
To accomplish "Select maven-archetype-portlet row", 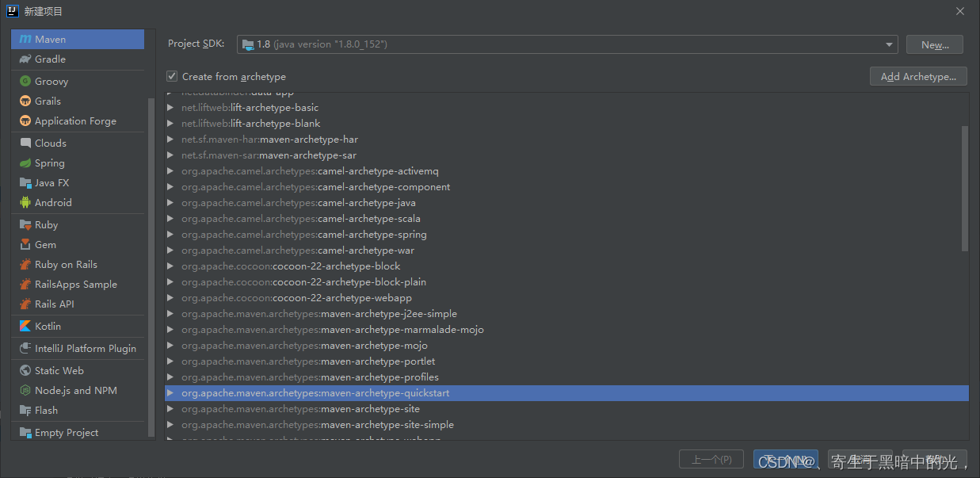I will click(566, 361).
